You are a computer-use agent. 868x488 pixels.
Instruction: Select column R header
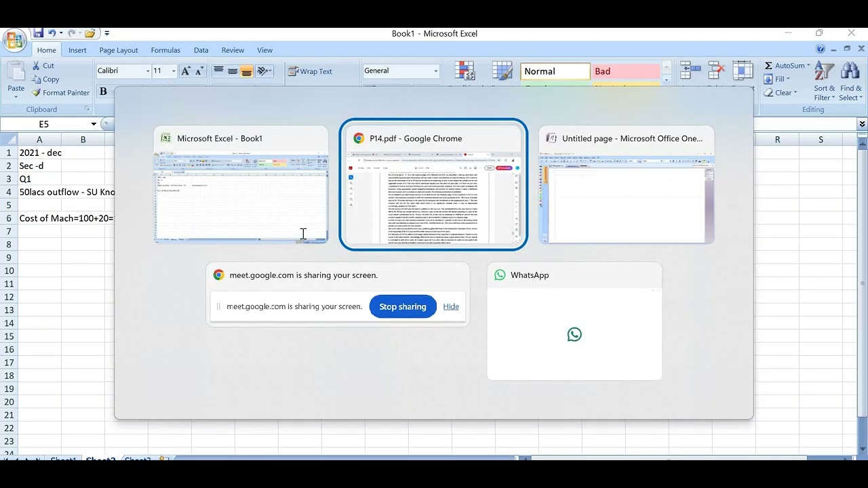777,140
